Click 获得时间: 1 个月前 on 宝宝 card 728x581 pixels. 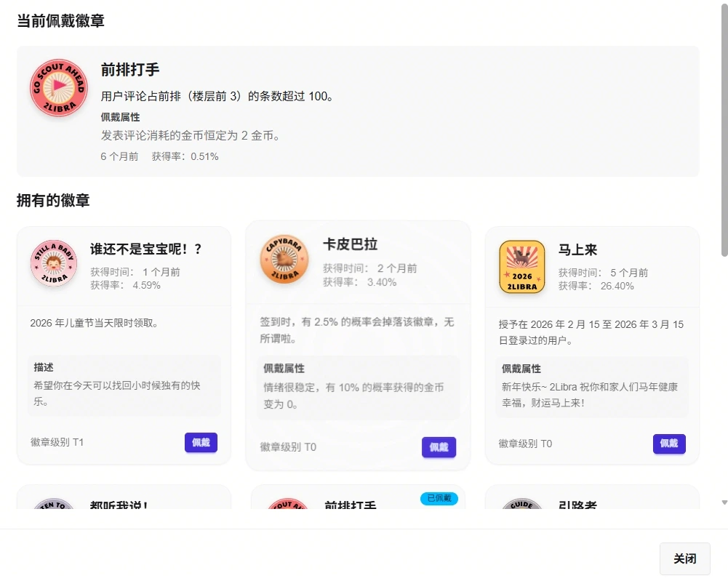(135, 272)
